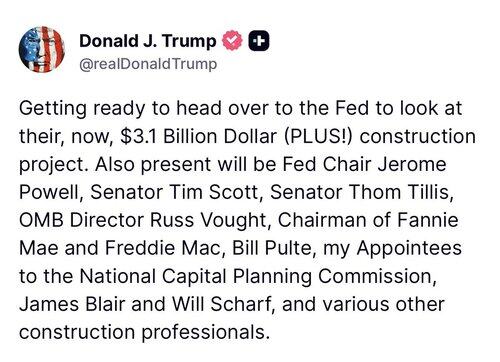500x362 pixels.
Task: Open the flag-themed profile avatar
Action: (42, 49)
